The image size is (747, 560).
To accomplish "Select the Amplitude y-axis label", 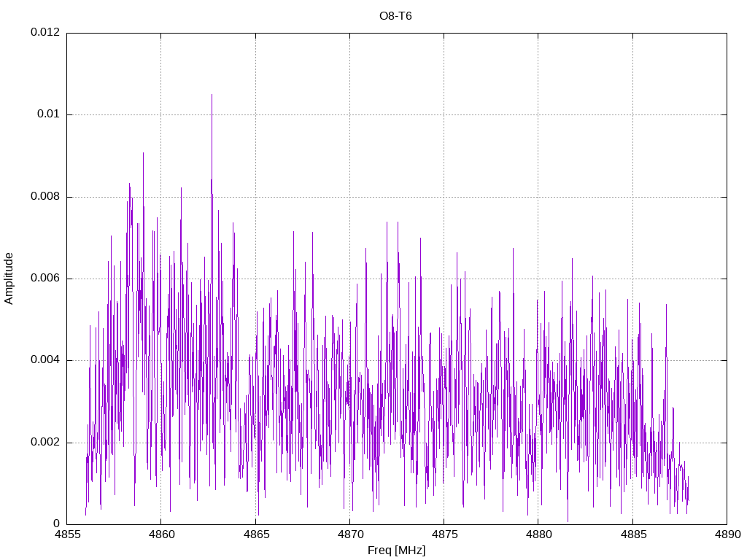I will [x=9, y=279].
